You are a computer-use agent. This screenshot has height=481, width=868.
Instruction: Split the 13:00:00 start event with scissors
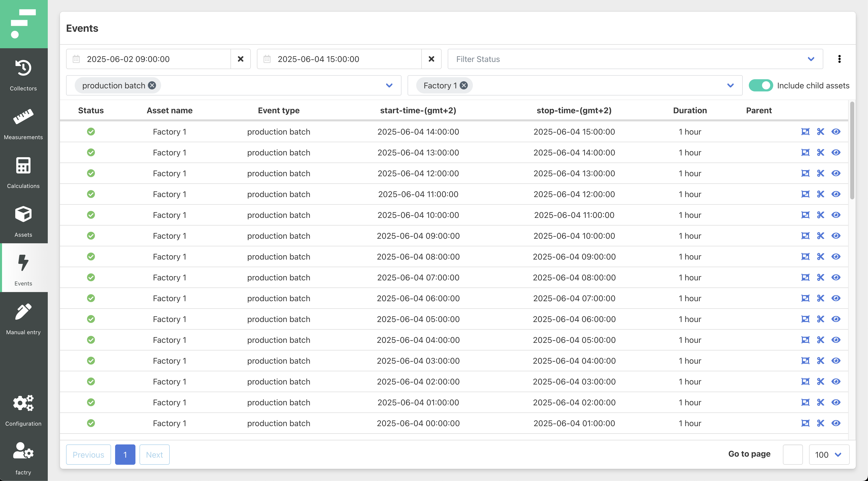pos(820,153)
